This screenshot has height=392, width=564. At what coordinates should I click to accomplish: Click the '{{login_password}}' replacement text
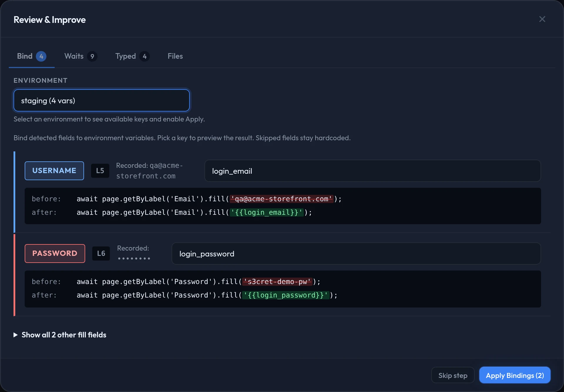(x=286, y=295)
